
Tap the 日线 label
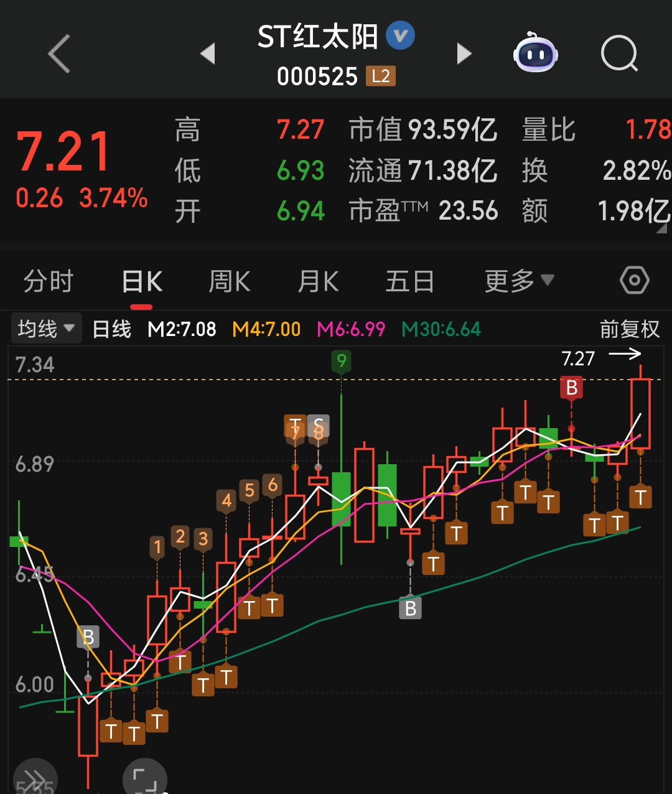(112, 329)
